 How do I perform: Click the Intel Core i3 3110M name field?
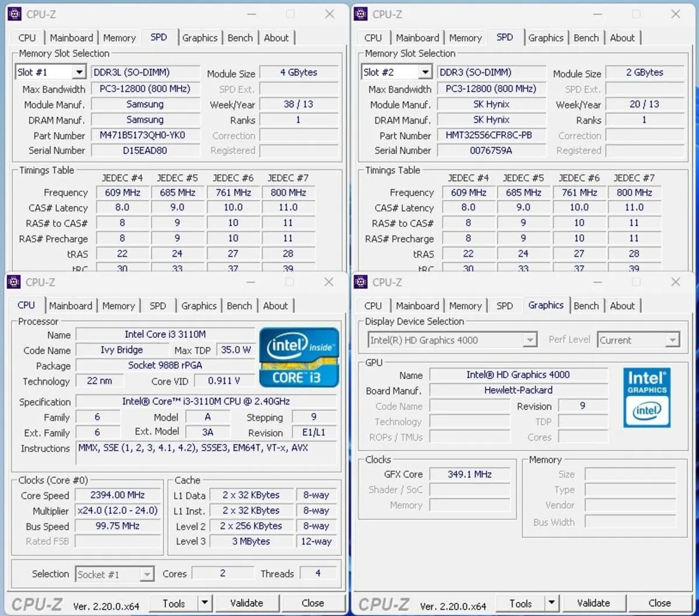click(x=165, y=335)
